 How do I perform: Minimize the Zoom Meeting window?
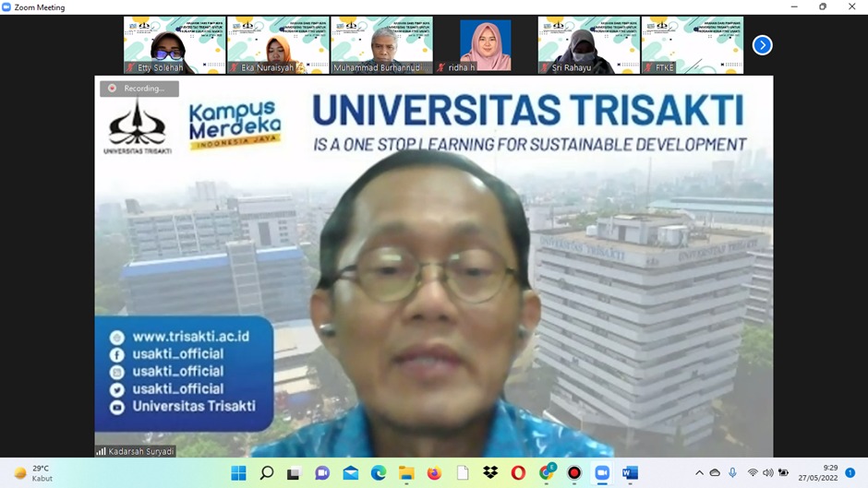coord(794,6)
